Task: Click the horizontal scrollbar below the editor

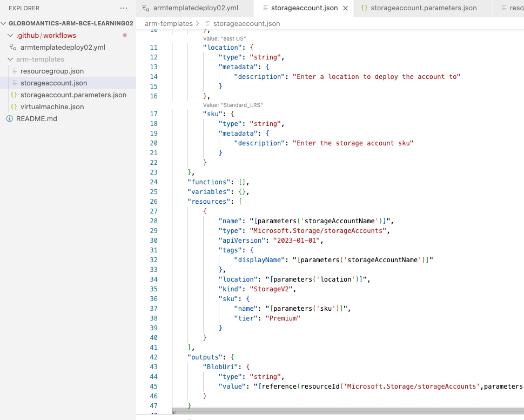Action: [347, 411]
